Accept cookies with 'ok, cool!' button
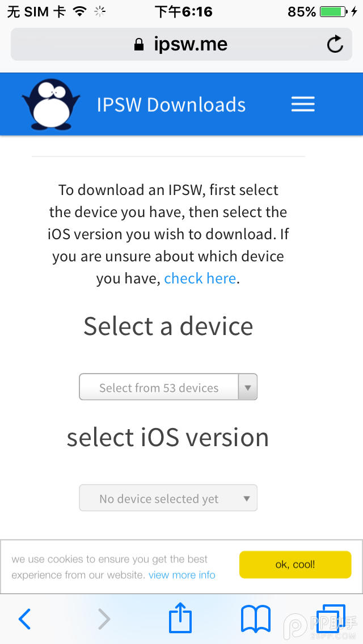This screenshot has height=644, width=363. (295, 565)
